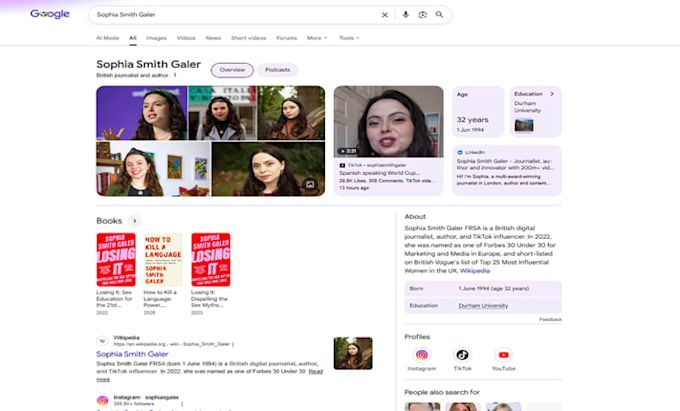Open the LinkedIn icon in profile card
Image resolution: width=680 pixels, height=411 pixels.
tap(460, 153)
